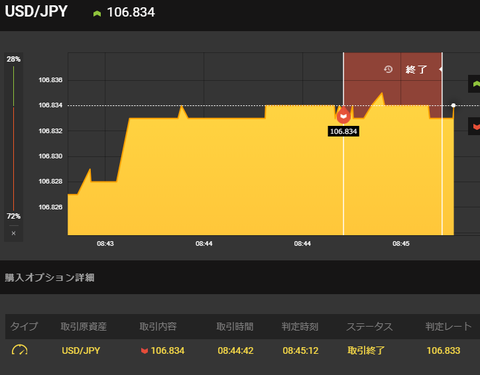Click the red down arrow beside 106.834 in table
This screenshot has height=375, width=480.
(x=144, y=351)
